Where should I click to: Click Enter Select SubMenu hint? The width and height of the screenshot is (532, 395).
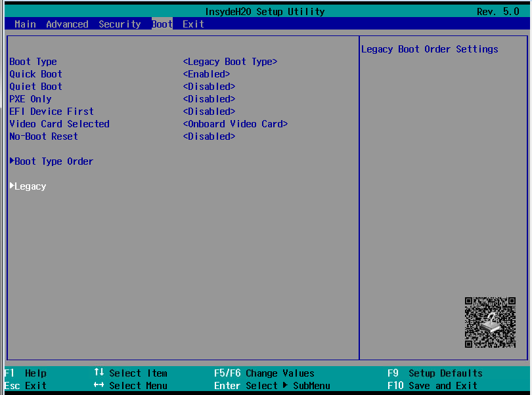[272, 386]
